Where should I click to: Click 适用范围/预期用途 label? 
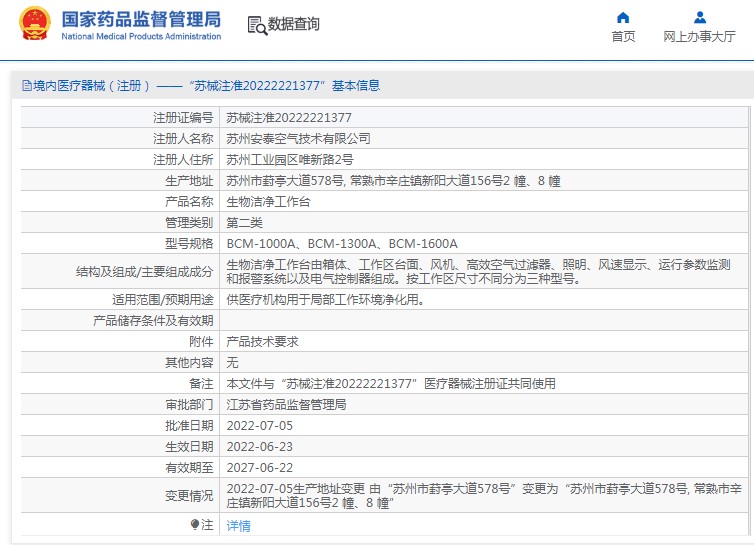pyautogui.click(x=163, y=300)
